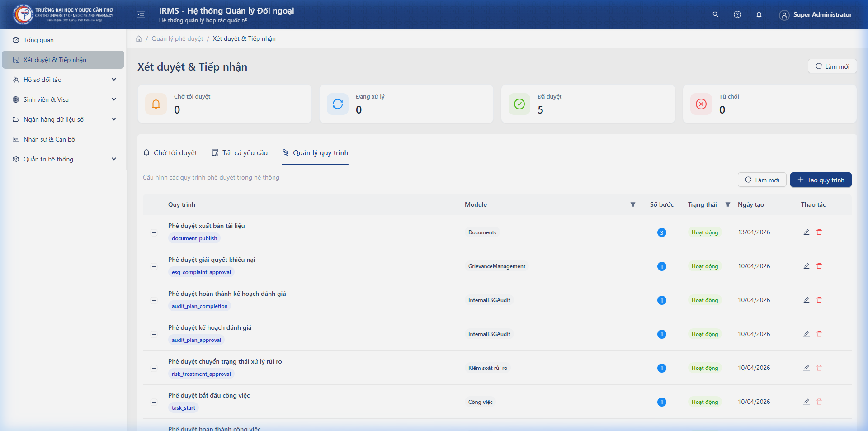Open Tổng quan in the sidebar
Viewport: 868px width, 431px height.
coord(38,40)
